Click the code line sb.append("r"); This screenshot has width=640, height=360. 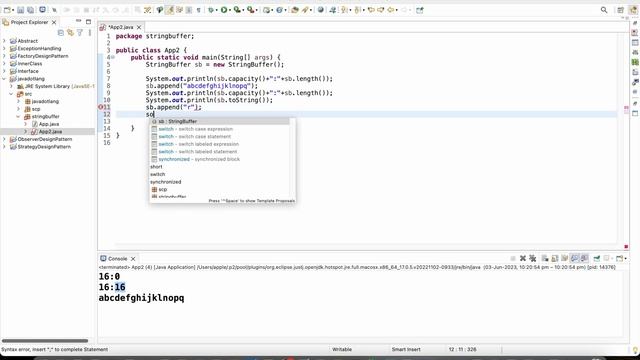point(173,107)
